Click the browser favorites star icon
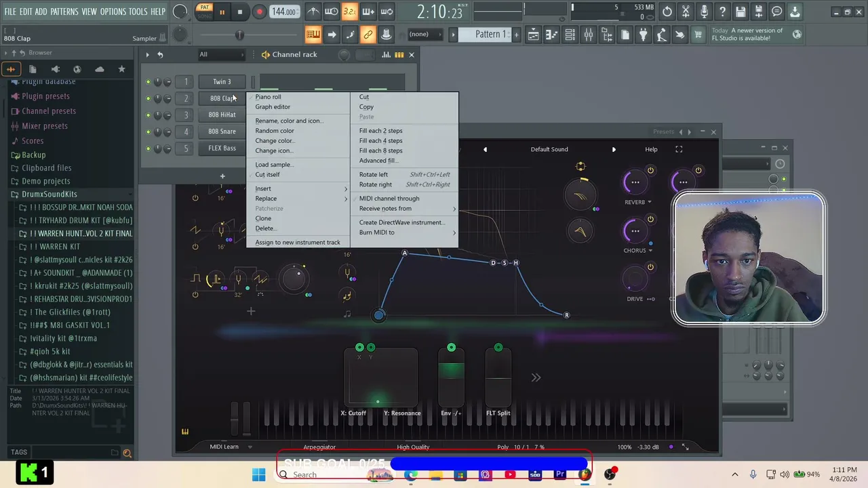Viewport: 868px width, 488px height. (121, 69)
